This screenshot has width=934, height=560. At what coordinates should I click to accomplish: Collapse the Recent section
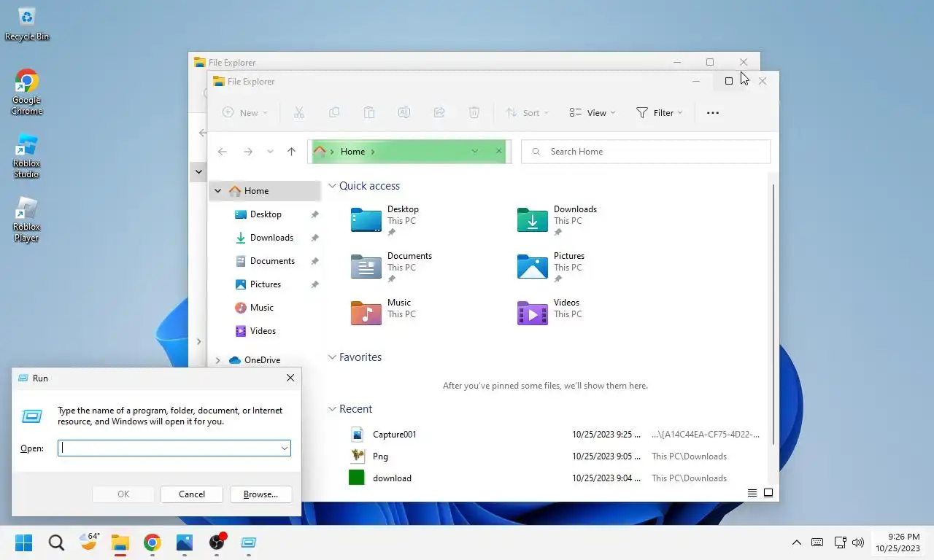tap(333, 409)
